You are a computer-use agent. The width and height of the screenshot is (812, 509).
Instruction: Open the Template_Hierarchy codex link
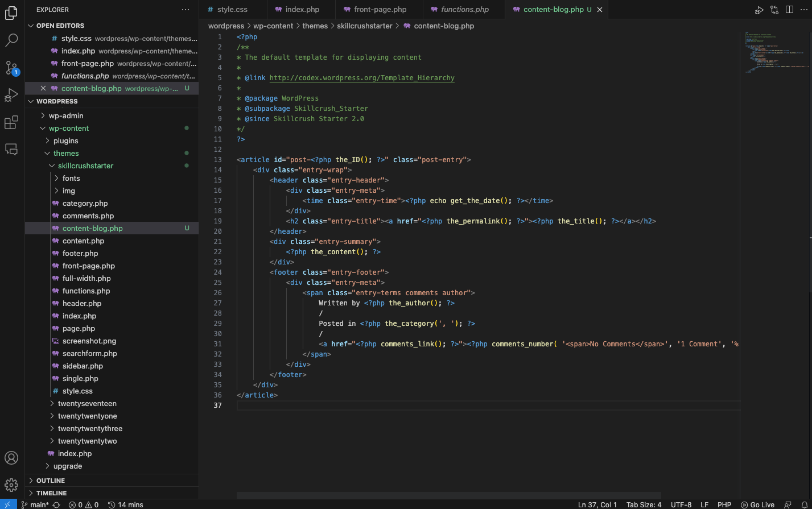[x=361, y=78]
